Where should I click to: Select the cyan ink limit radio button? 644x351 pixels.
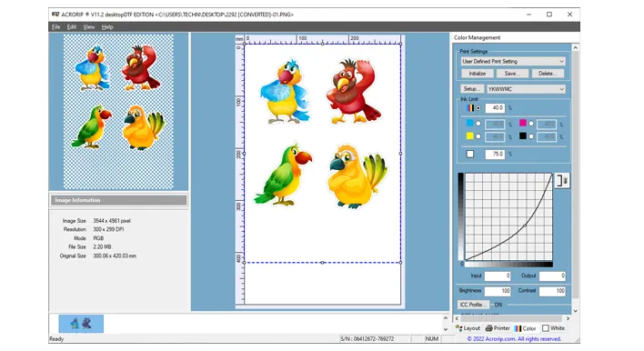(478, 124)
